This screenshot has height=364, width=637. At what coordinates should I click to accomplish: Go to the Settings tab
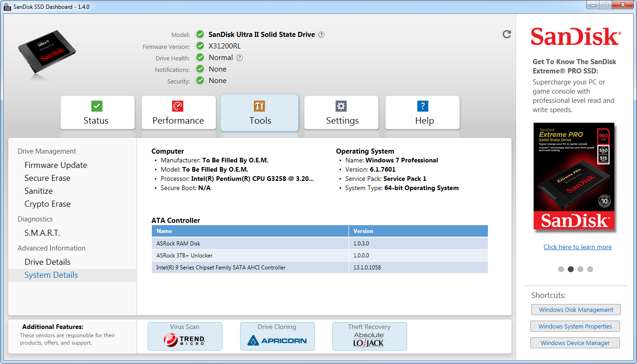[341, 113]
